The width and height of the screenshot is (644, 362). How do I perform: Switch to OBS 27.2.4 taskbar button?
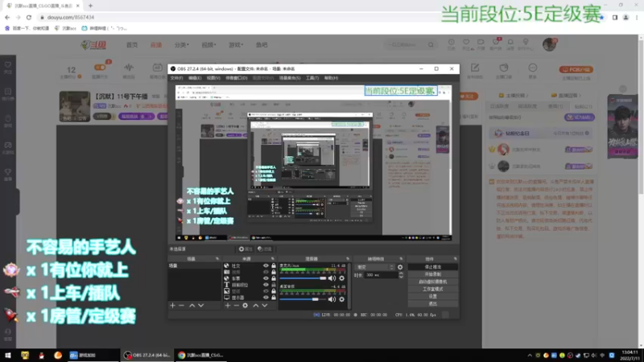[147, 355]
